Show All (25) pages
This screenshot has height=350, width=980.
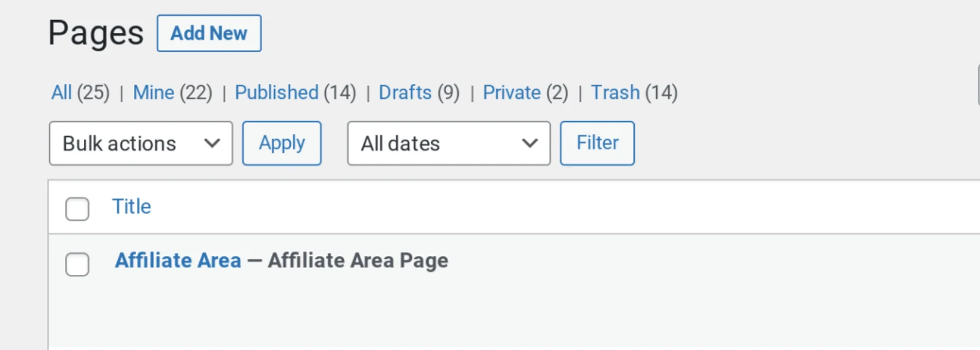point(80,93)
